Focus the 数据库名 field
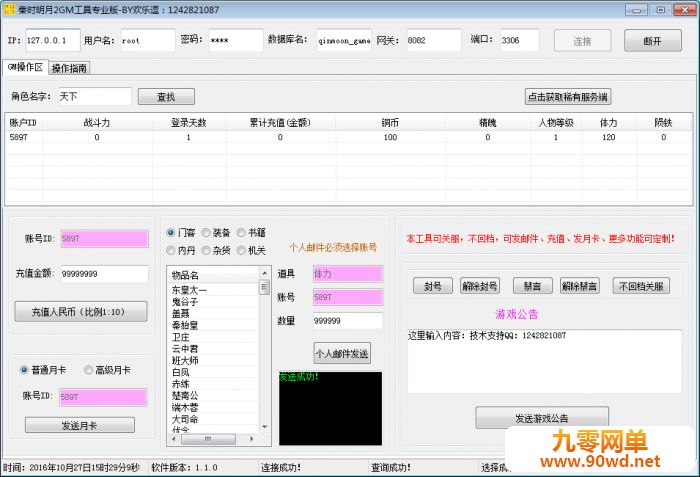Image resolution: width=700 pixels, height=477 pixels. pyautogui.click(x=344, y=40)
